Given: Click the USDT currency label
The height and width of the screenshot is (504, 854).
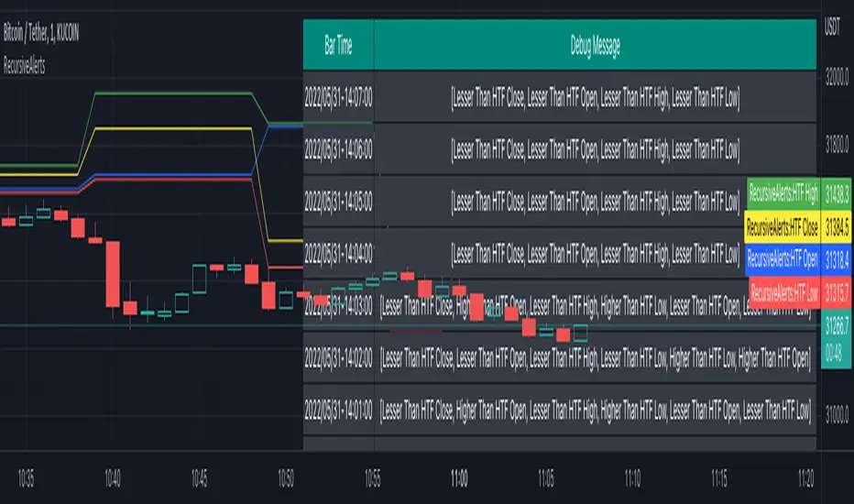Looking at the screenshot, I should pyautogui.click(x=832, y=27).
